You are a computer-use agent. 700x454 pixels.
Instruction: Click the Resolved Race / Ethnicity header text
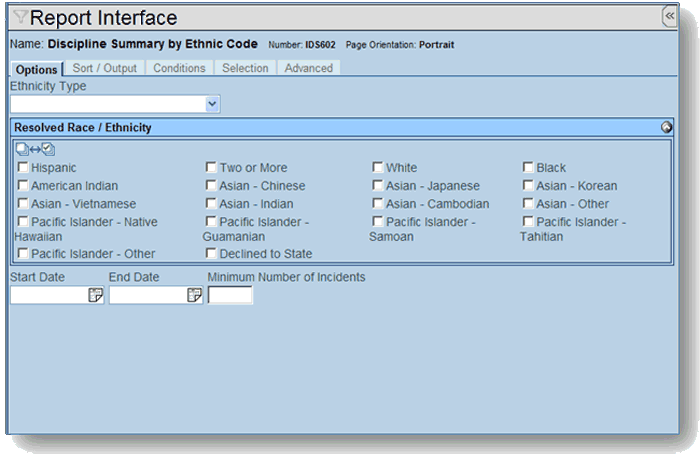[83, 128]
